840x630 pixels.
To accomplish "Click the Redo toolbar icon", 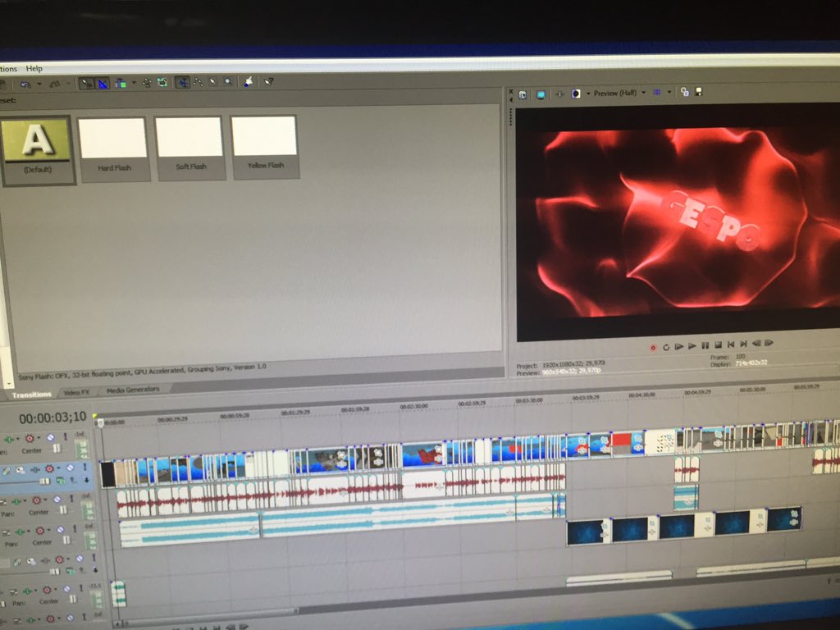I will [x=55, y=84].
